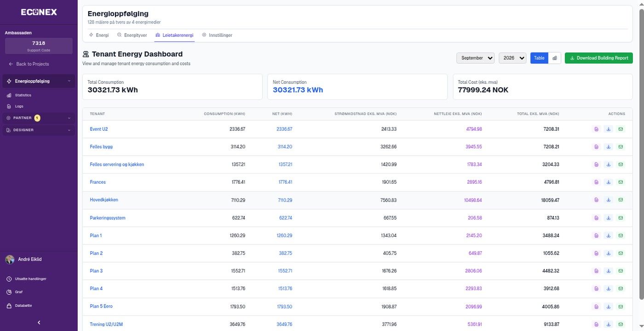The image size is (644, 331).
Task: Open the Parkeringssystem tenant link
Action: pyautogui.click(x=108, y=218)
